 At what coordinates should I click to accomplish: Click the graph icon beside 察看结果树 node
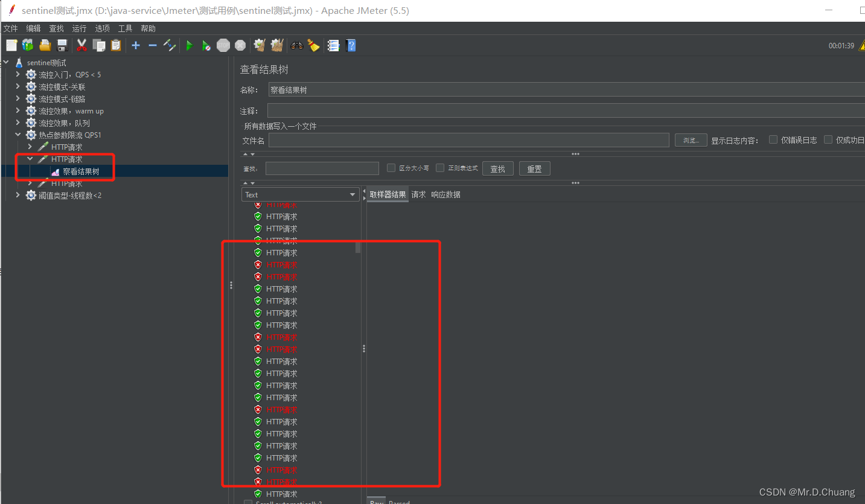(x=56, y=172)
